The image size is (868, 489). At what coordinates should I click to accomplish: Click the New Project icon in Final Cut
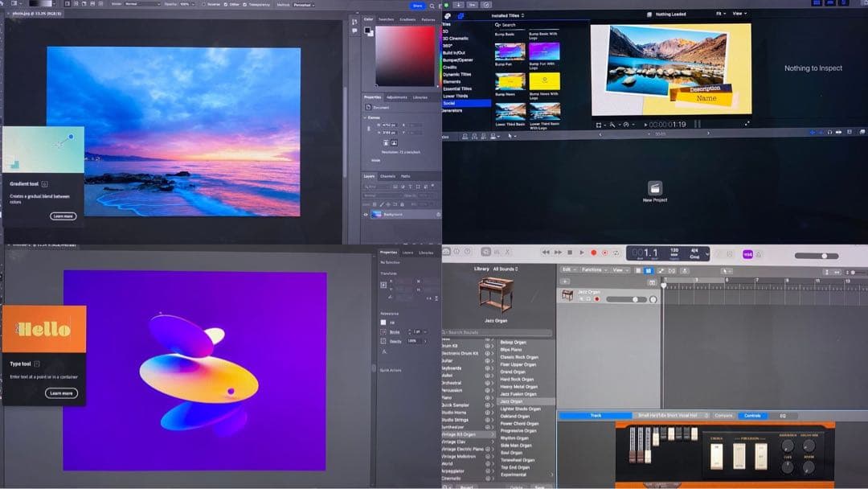click(655, 187)
